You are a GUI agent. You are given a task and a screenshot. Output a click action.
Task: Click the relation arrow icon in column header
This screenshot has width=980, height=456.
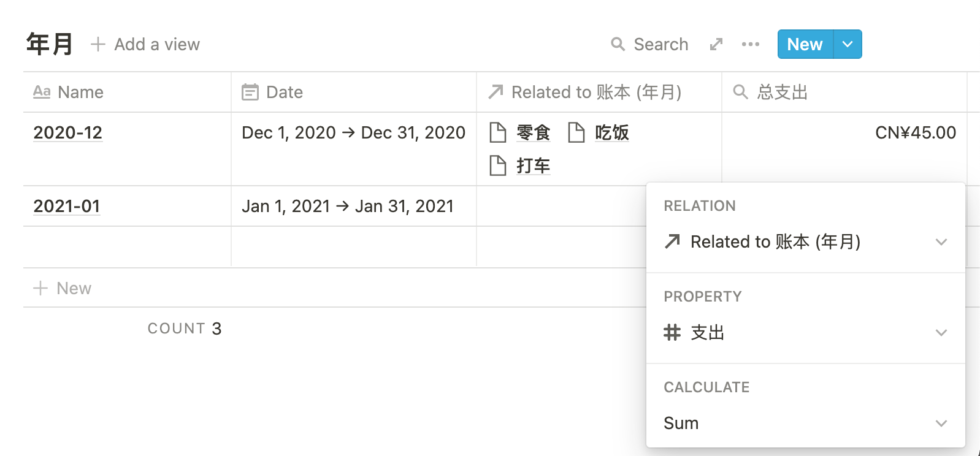point(496,92)
